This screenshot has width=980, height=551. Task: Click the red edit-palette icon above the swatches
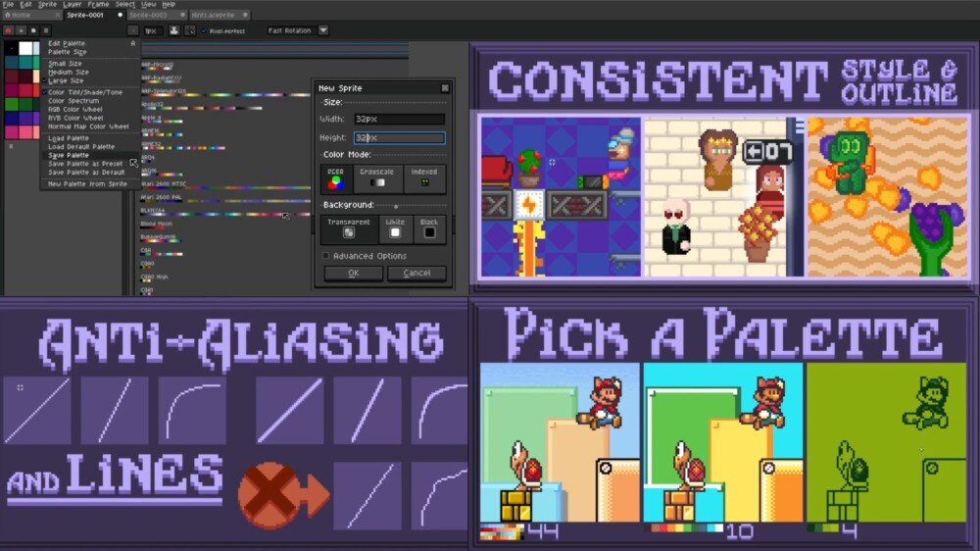point(8,30)
